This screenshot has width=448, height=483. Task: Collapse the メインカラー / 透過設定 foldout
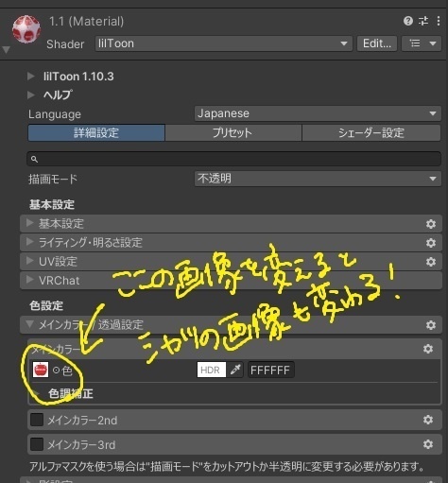(231, 325)
